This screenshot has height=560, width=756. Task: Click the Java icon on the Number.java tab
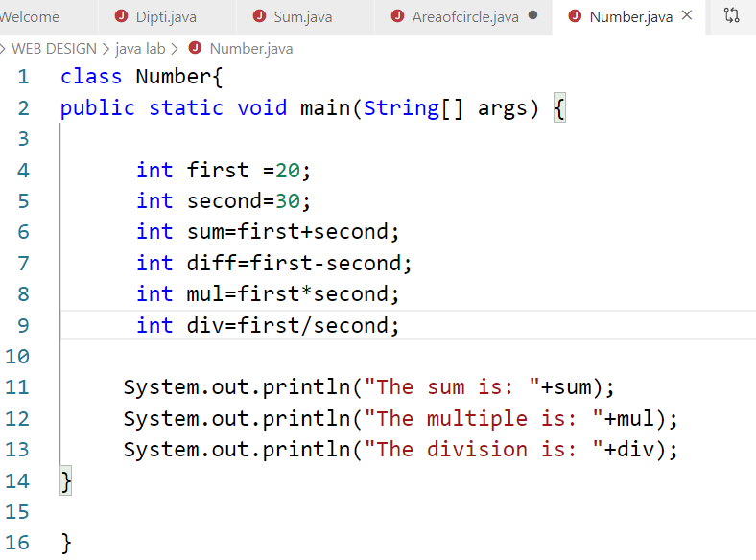575,16
